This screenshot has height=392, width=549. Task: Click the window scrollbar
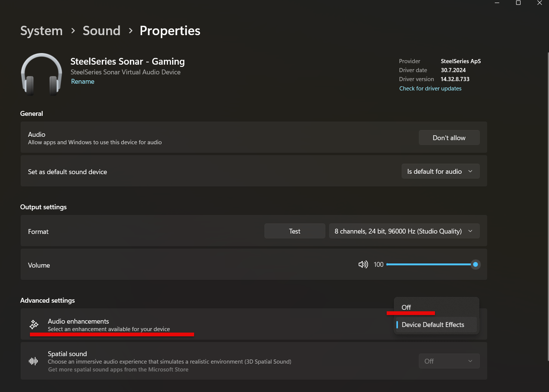(548, 206)
